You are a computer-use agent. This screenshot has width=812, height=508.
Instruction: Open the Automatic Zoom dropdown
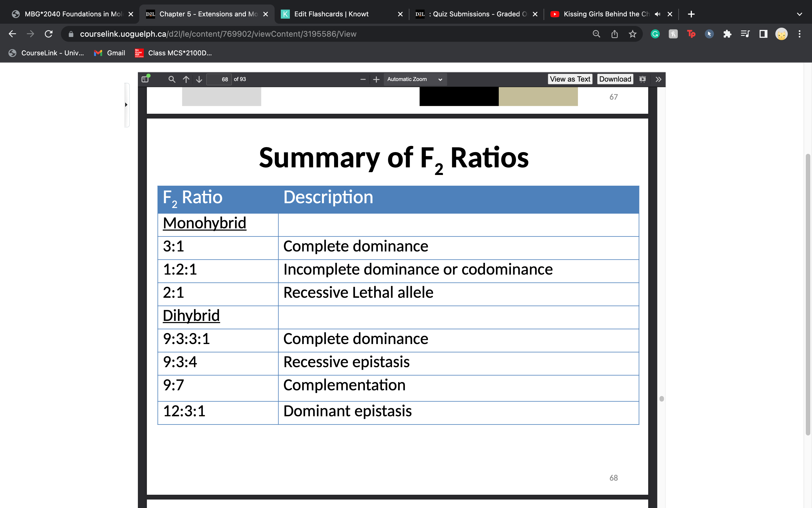click(415, 79)
